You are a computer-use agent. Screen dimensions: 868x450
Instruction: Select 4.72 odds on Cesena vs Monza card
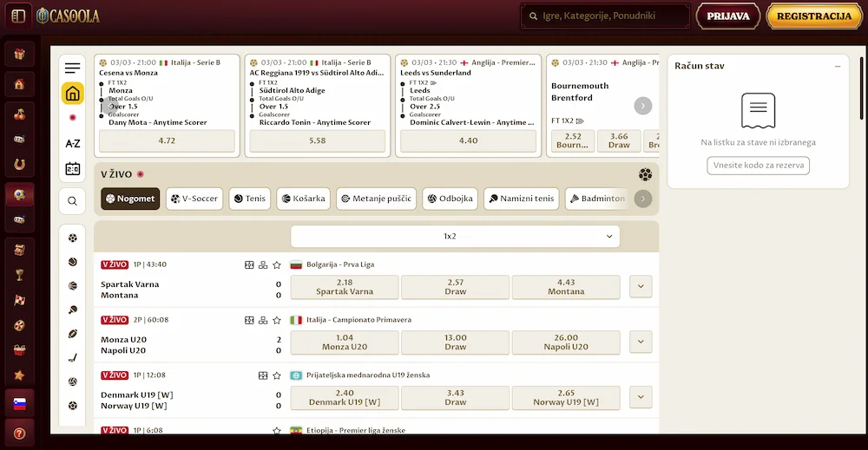[x=167, y=141]
